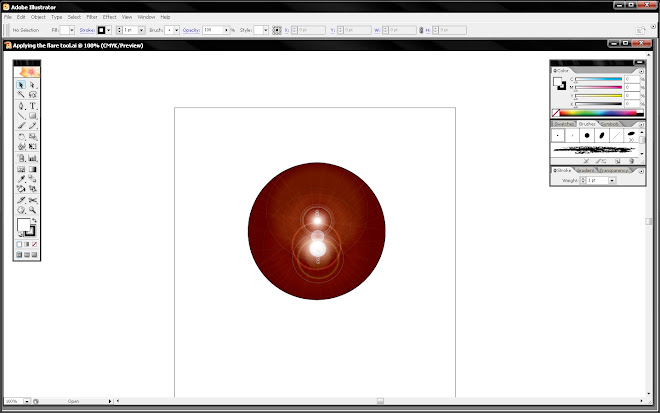The image size is (660, 413).
Task: Select the Zoom magnifier tool
Action: (x=32, y=210)
